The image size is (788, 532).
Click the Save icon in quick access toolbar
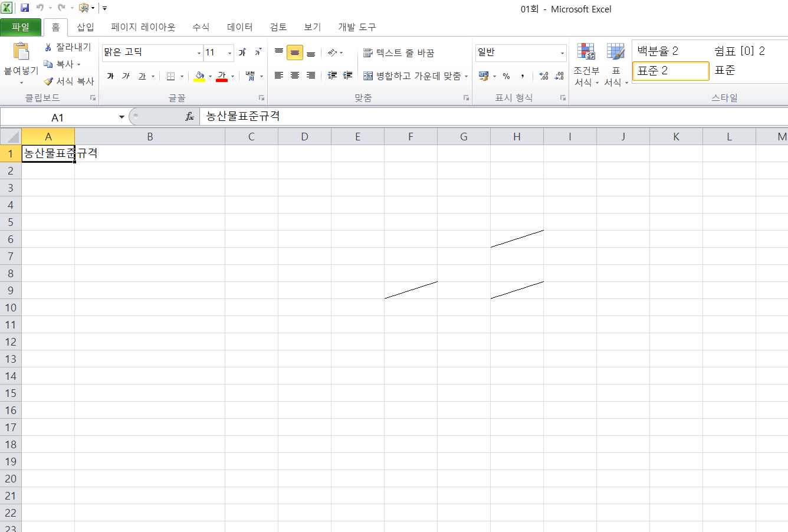25,8
